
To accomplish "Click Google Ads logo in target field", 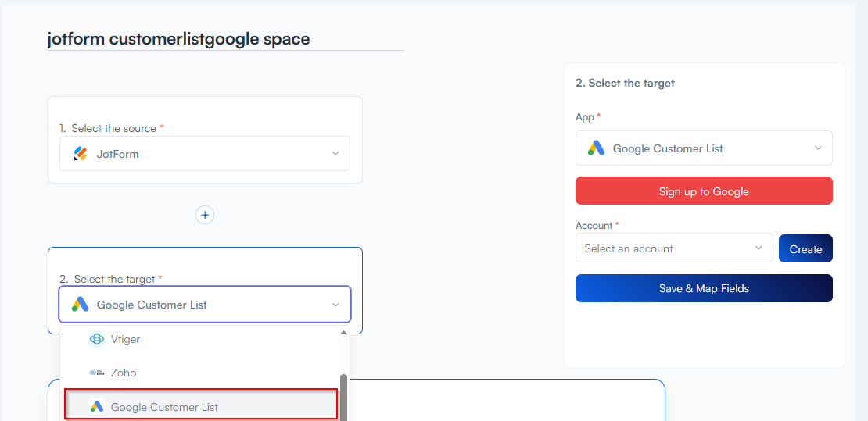I will tap(80, 305).
